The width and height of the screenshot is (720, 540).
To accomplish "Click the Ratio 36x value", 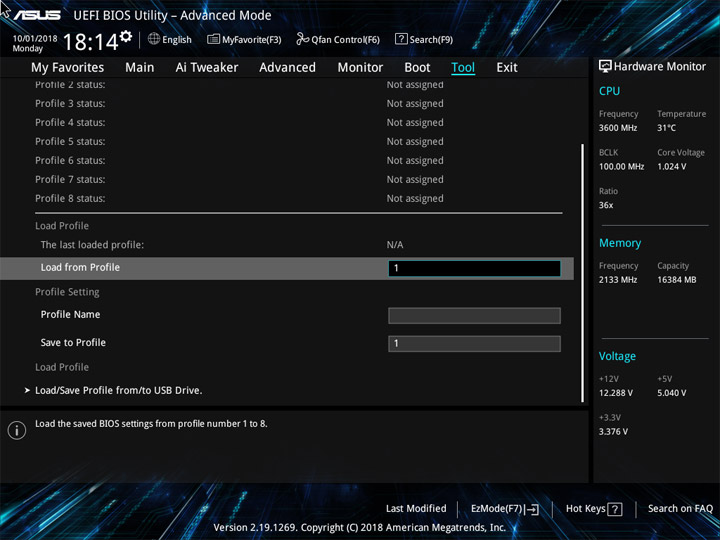I will [x=606, y=205].
